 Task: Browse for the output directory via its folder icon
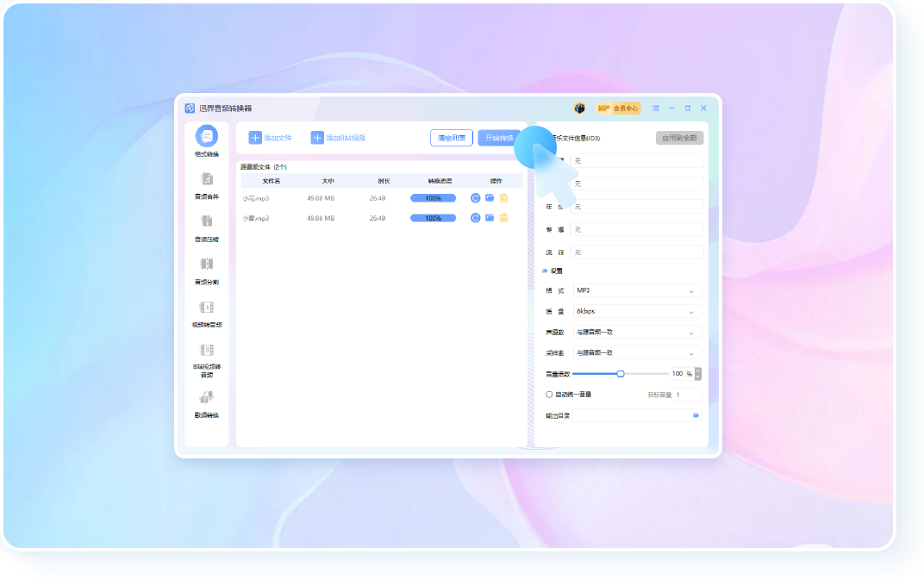(696, 415)
